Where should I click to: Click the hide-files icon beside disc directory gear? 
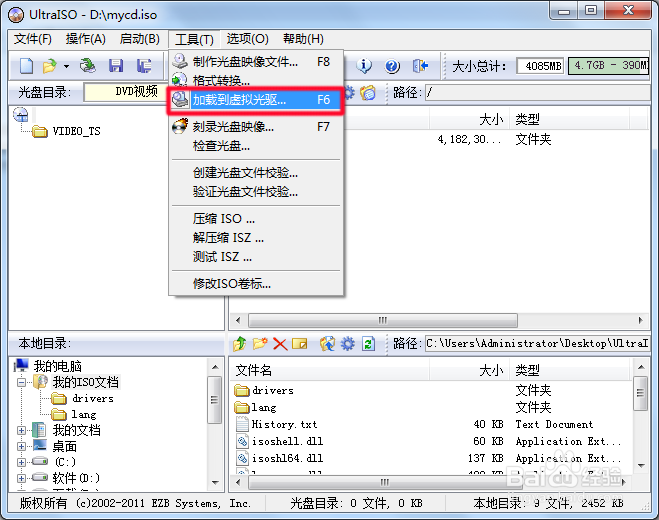pos(368,92)
